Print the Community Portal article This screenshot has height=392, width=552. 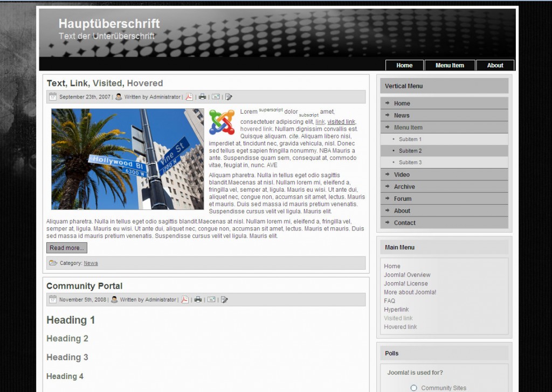[198, 299]
